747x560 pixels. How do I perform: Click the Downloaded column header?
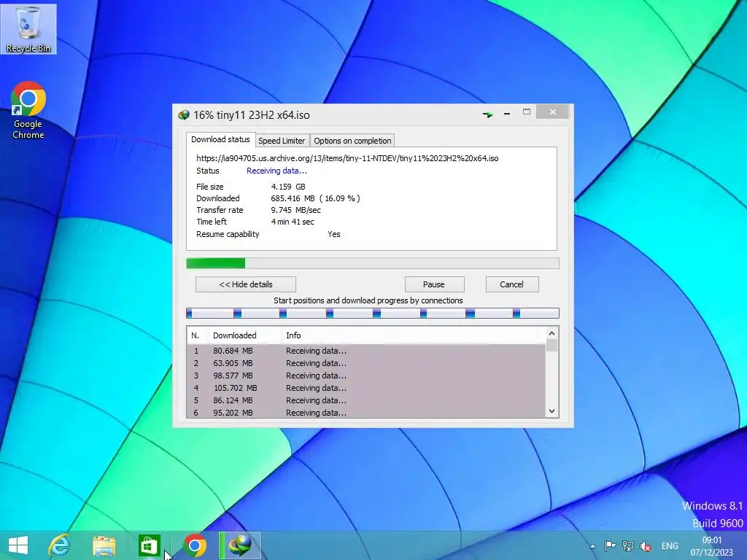[x=245, y=335]
